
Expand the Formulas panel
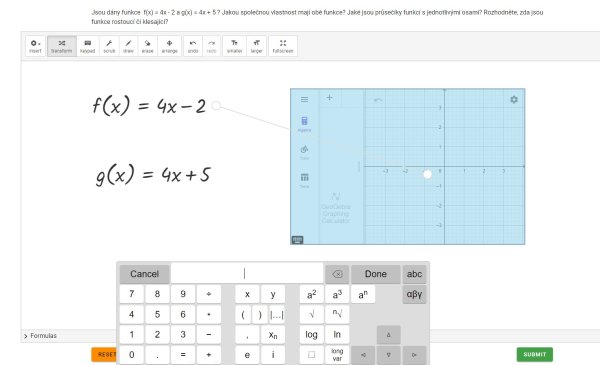40,336
